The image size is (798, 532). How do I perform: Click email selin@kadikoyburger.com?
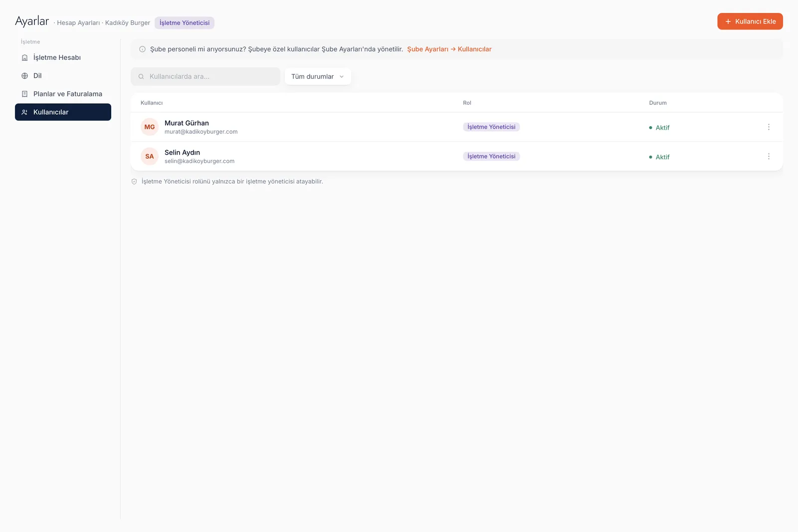(x=199, y=161)
